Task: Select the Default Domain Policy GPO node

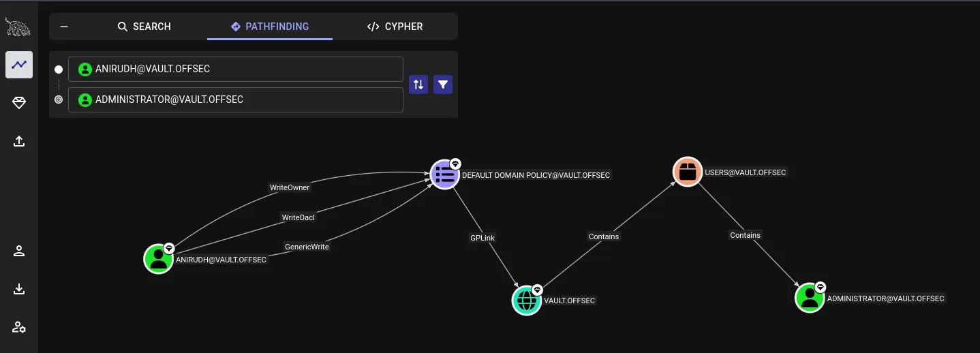Action: [445, 174]
